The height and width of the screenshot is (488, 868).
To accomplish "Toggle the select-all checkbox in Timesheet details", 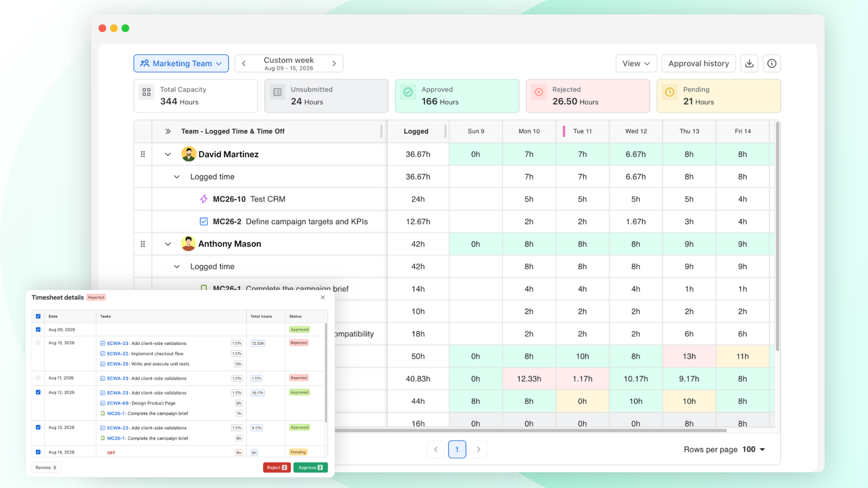I will 38,316.
